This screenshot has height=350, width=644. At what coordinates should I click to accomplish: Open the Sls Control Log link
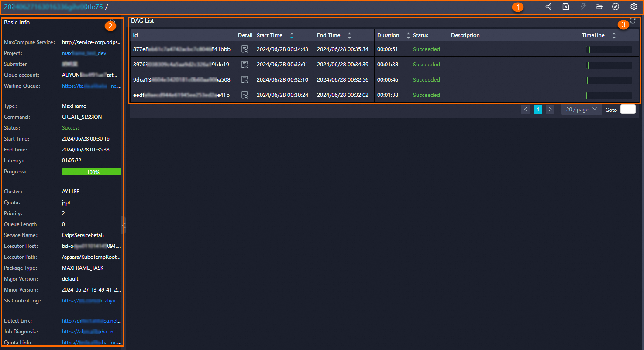tap(92, 301)
